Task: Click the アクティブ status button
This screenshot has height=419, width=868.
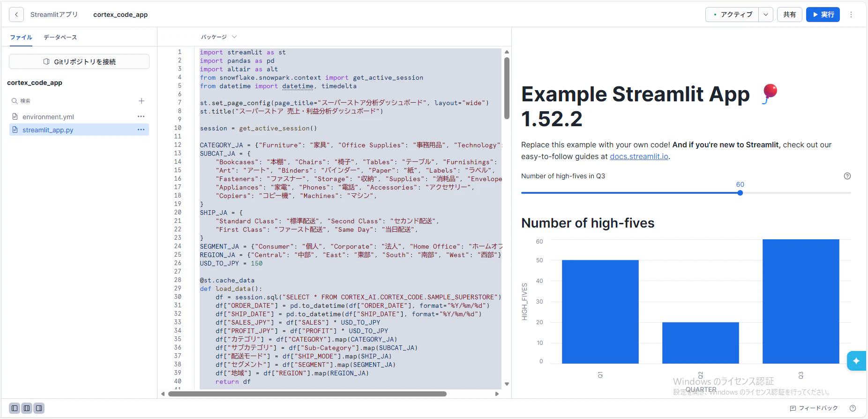Action: click(732, 15)
